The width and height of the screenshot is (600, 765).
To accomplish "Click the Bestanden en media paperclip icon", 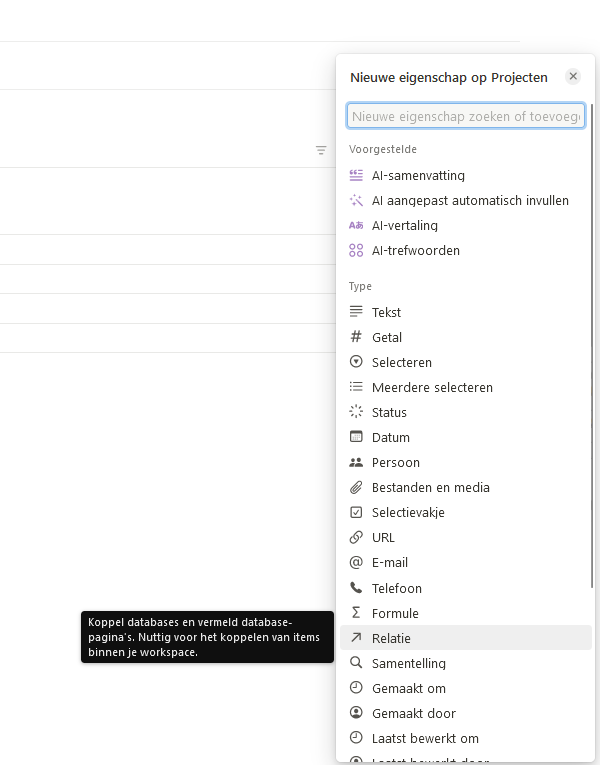I will (356, 487).
